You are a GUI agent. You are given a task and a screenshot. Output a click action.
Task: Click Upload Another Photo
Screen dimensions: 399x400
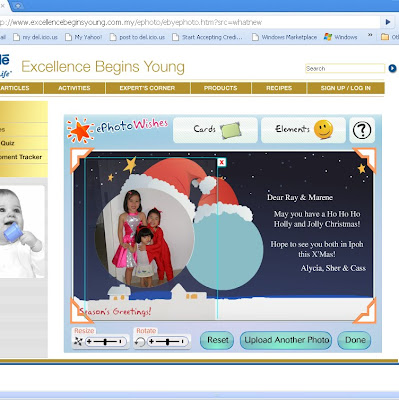[x=286, y=340]
